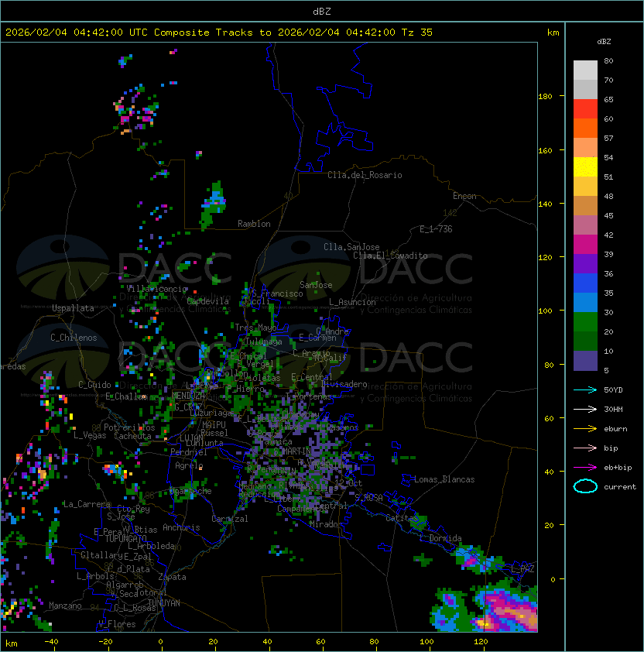The height and width of the screenshot is (652, 644).
Task: Click the -40 mark on the bottom axis
Action: pyautogui.click(x=51, y=642)
